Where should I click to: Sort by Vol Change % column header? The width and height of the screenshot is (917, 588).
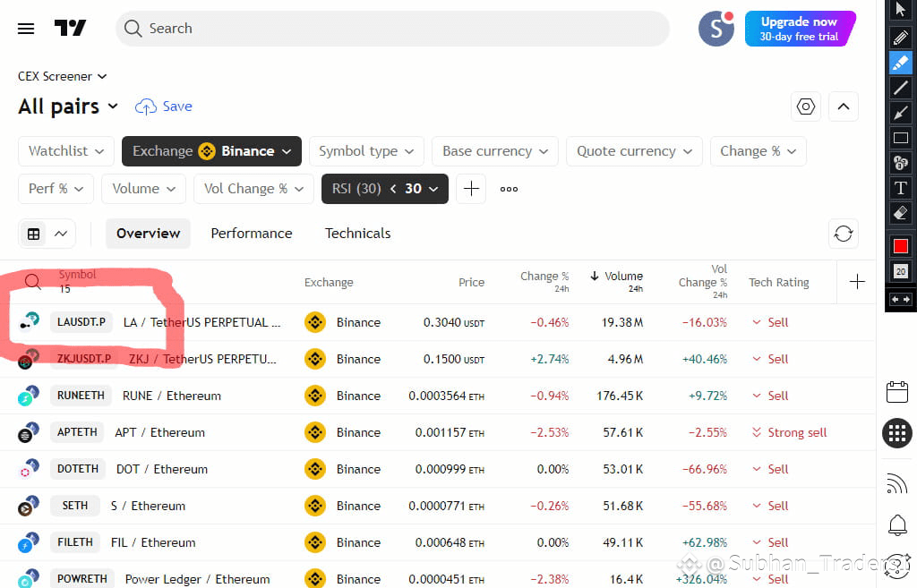(x=703, y=281)
